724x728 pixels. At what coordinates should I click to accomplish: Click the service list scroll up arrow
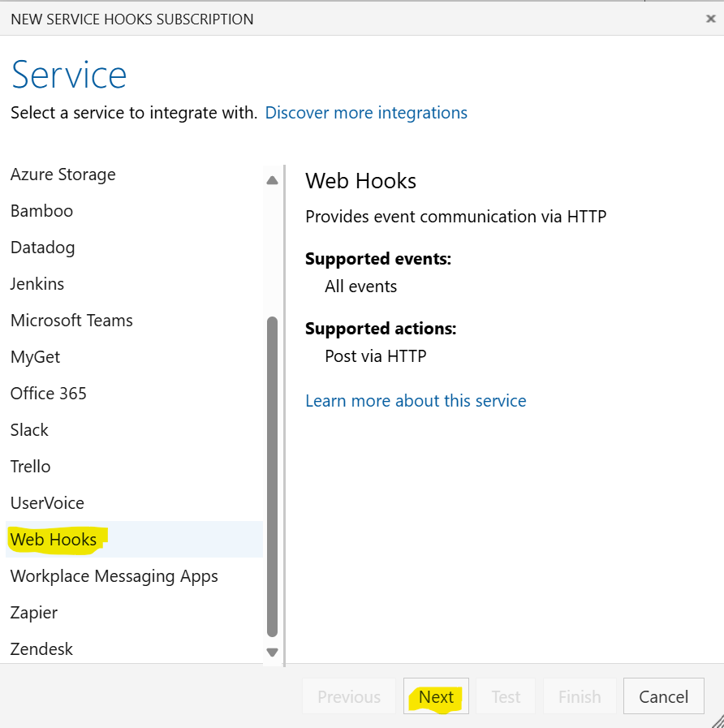272,180
